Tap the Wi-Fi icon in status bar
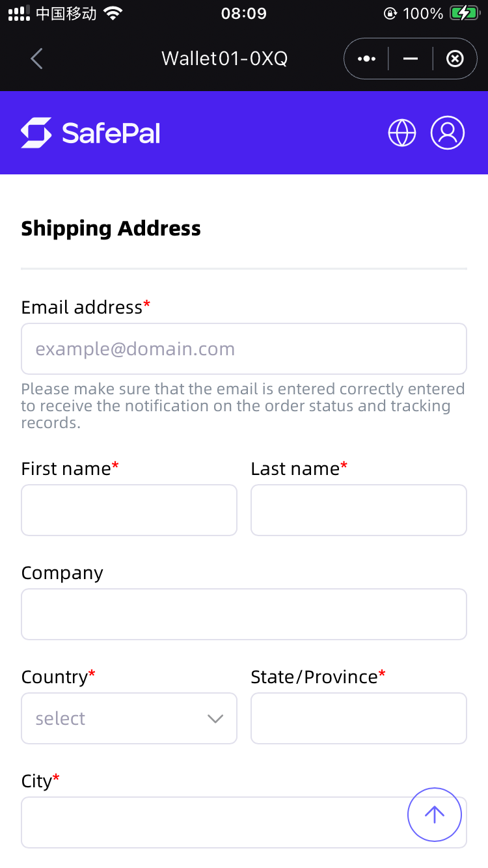 point(113,13)
